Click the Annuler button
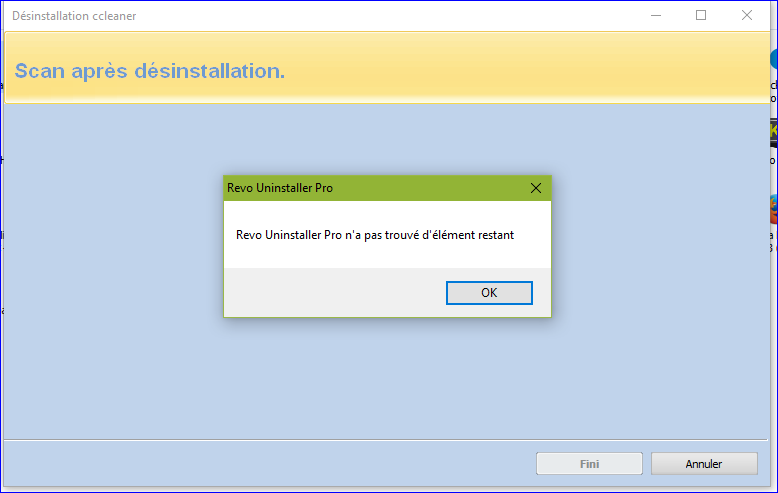The image size is (778, 493). (x=704, y=464)
